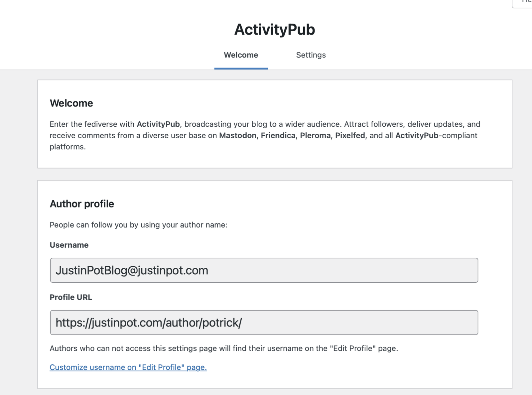Click the 'People can follow you' sentence

pos(138,225)
